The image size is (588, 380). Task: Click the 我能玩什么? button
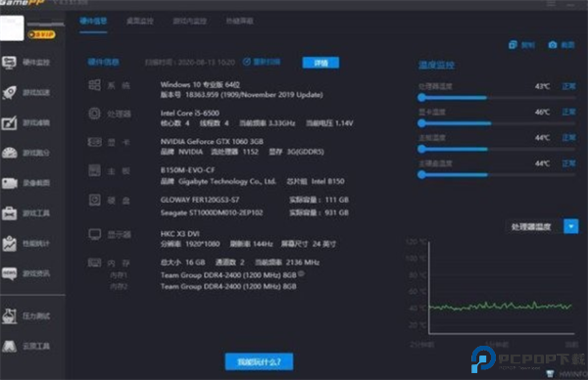[259, 361]
